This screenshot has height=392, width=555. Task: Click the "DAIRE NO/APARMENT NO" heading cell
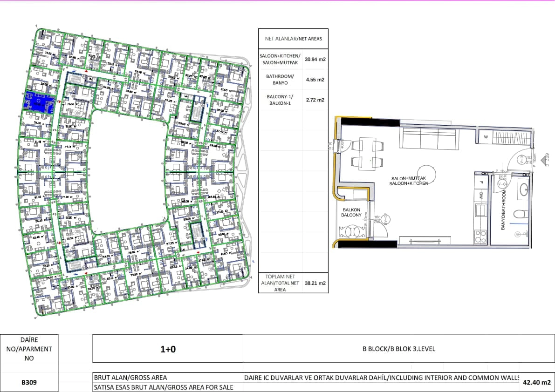click(x=29, y=349)
